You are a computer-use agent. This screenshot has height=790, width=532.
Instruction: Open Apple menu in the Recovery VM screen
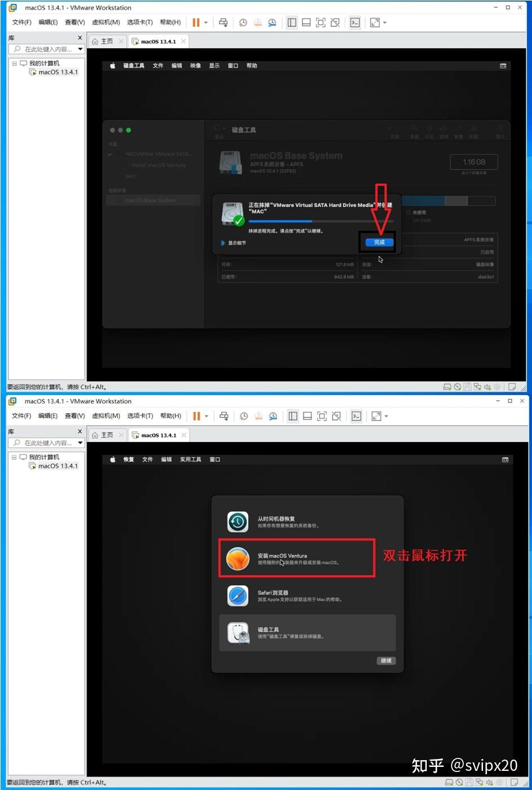(x=113, y=459)
